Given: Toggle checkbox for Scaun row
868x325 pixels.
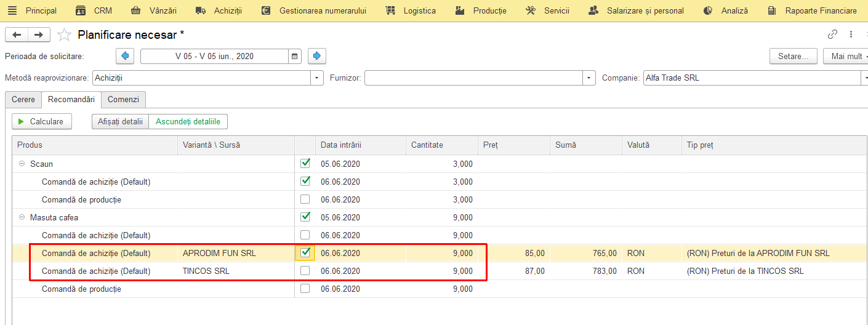Looking at the screenshot, I should click(x=305, y=164).
